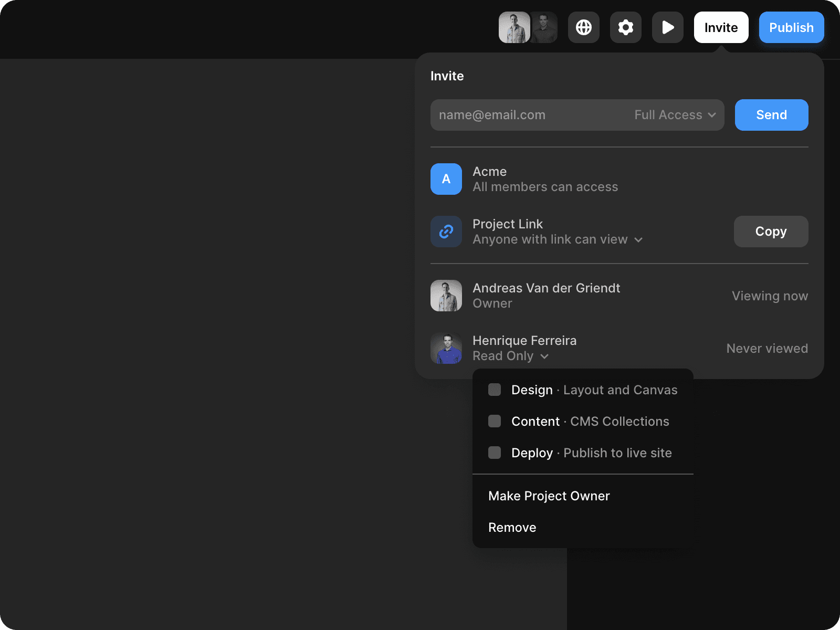Click Henrique Ferreira's avatar in list

[446, 348]
